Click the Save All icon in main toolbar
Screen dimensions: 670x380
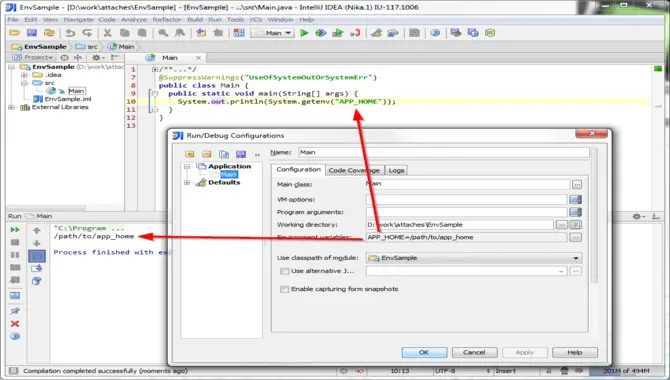pos(32,33)
